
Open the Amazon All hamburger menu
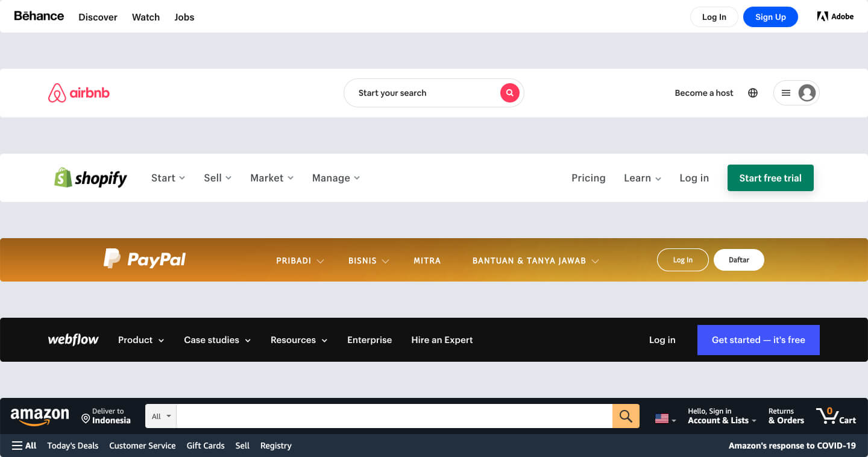tap(24, 446)
